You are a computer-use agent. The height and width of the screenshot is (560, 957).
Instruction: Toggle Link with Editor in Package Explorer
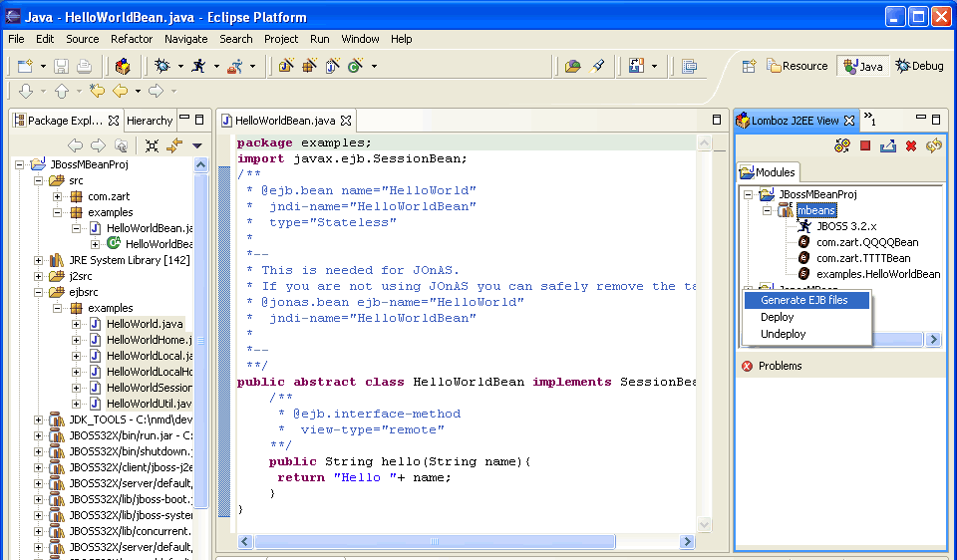coord(174,145)
